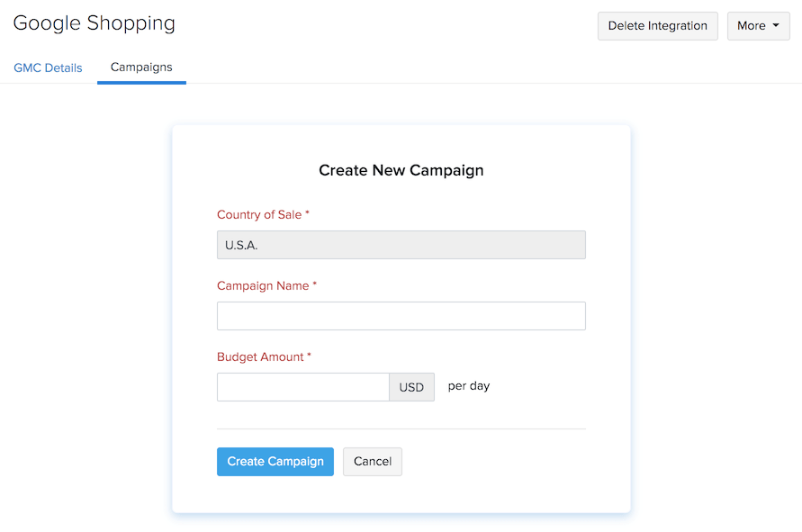The height and width of the screenshot is (532, 802).
Task: Click the per day budget label
Action: point(468,386)
